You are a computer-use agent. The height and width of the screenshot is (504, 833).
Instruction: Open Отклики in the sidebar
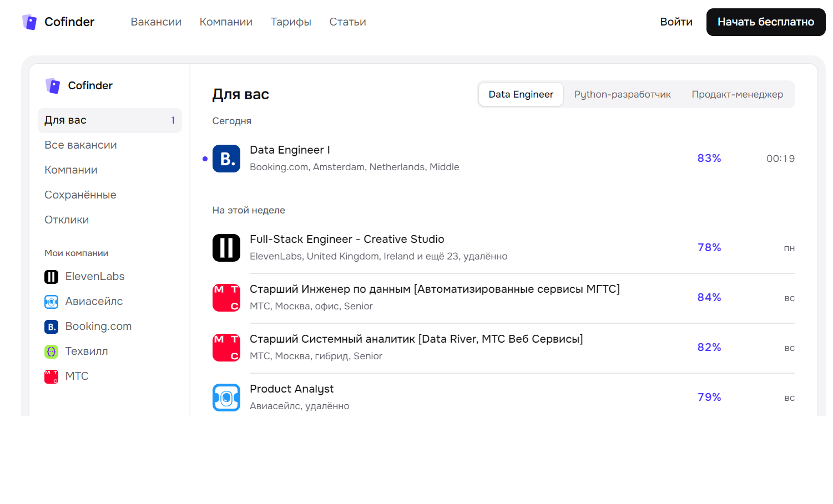click(67, 220)
